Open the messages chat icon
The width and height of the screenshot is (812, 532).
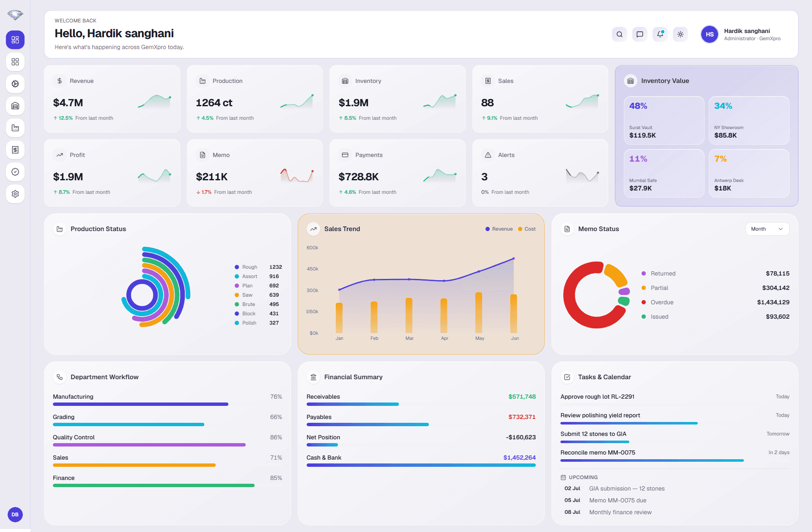pyautogui.click(x=640, y=34)
